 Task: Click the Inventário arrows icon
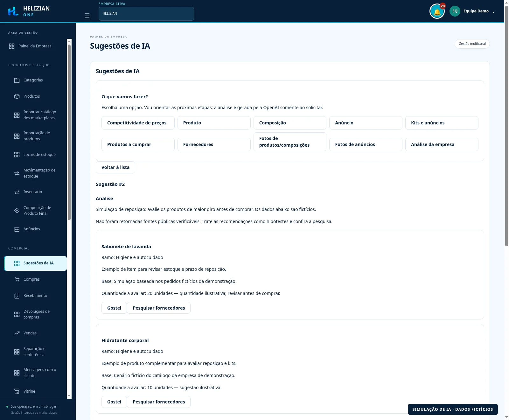(17, 192)
